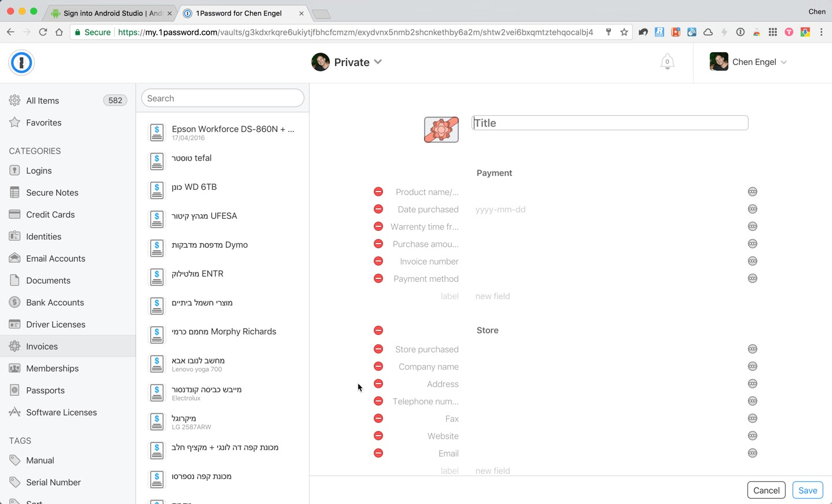Remove the Product name field

378,192
